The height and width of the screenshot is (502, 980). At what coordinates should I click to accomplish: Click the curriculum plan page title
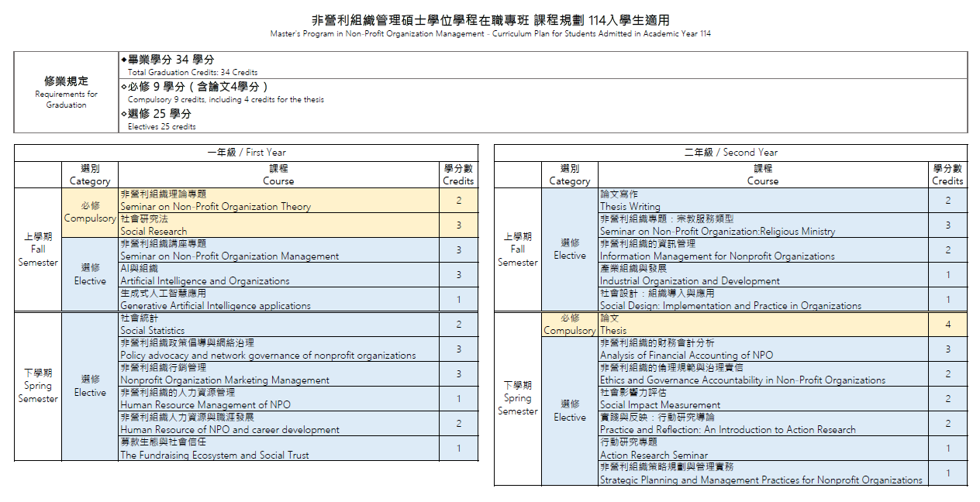coord(490,20)
